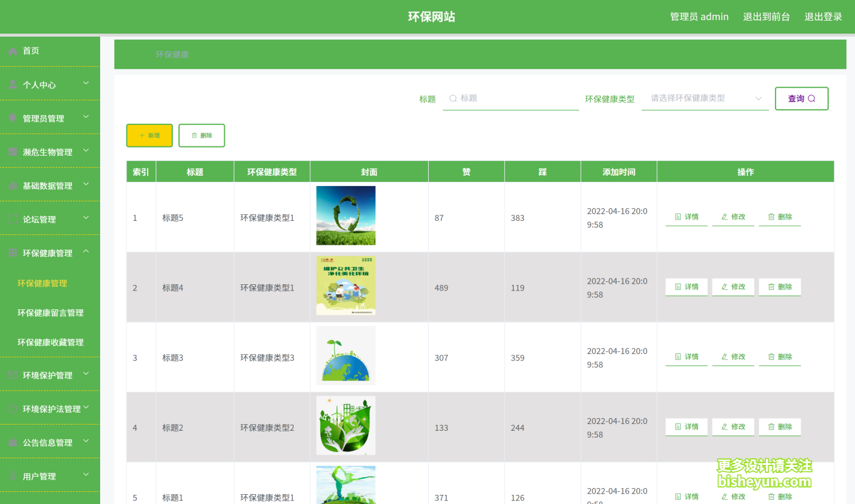Screen dimensions: 855x504
Task: Click the 退出到前台 link in top bar
Action: point(766,16)
